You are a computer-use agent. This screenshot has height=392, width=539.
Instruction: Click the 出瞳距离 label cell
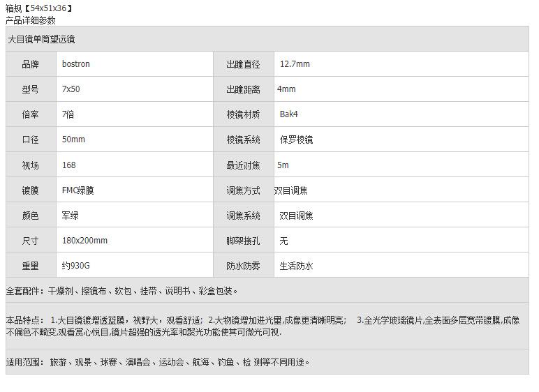tap(243, 89)
